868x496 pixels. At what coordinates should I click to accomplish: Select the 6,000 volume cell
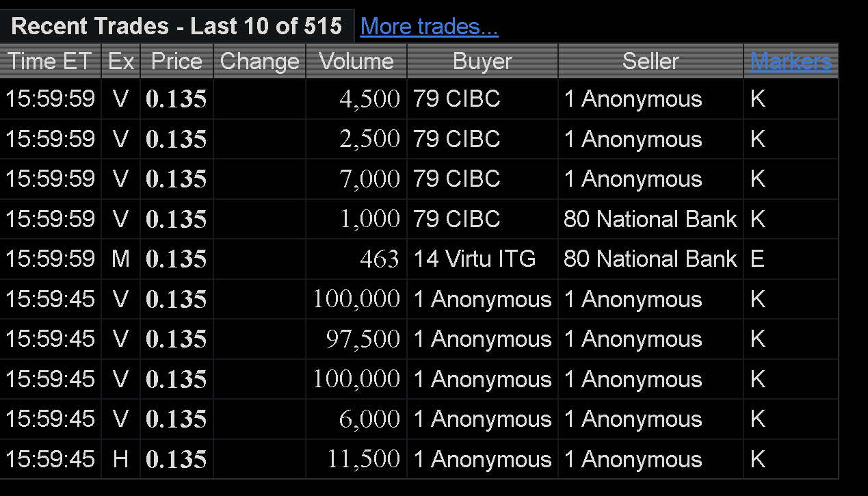coord(369,419)
